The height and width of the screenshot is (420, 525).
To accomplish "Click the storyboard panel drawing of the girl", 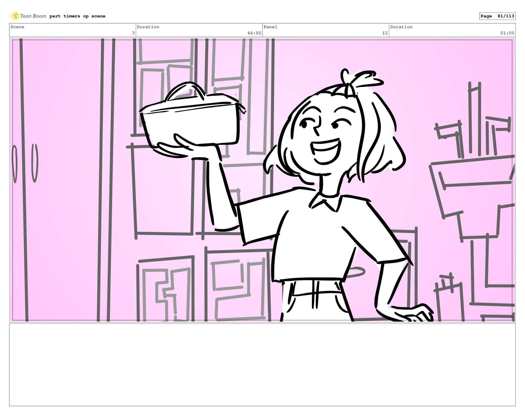I will 262,180.
